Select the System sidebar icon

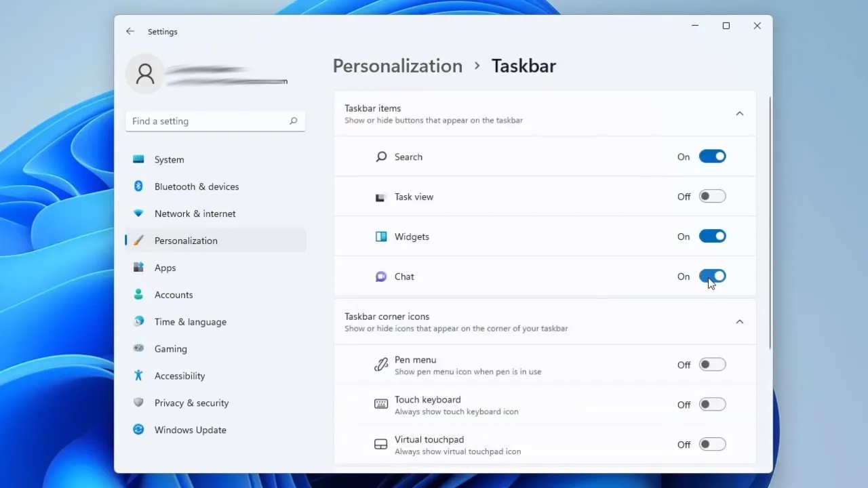140,159
